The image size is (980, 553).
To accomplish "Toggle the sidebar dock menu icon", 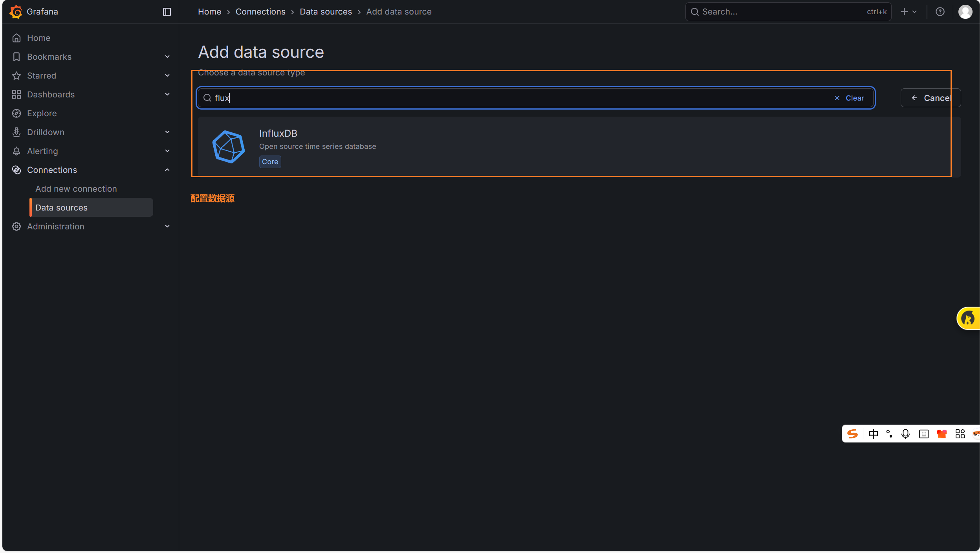I will pyautogui.click(x=167, y=12).
